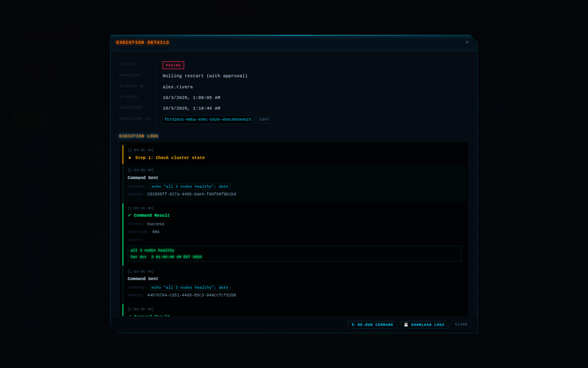This screenshot has width=588, height=368.
Task: Close the Execution Details dialog with X
Action: tap(467, 42)
